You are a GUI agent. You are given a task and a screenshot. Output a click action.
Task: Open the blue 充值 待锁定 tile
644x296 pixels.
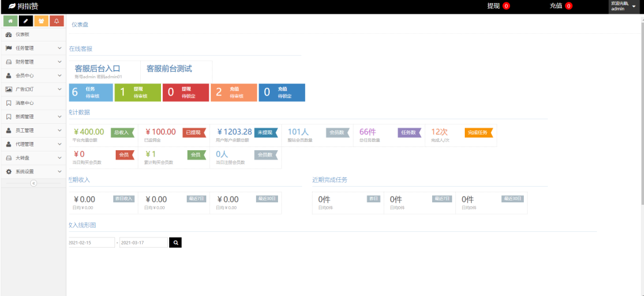(x=282, y=92)
